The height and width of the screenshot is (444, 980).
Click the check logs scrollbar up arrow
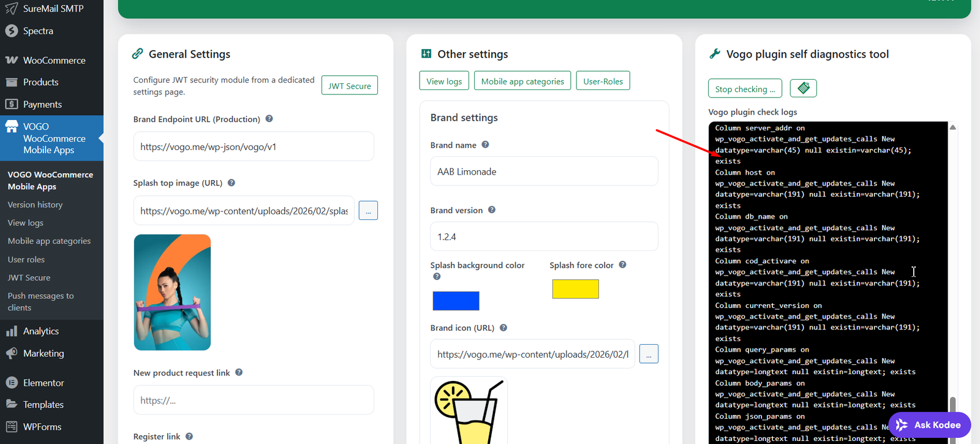pos(952,127)
